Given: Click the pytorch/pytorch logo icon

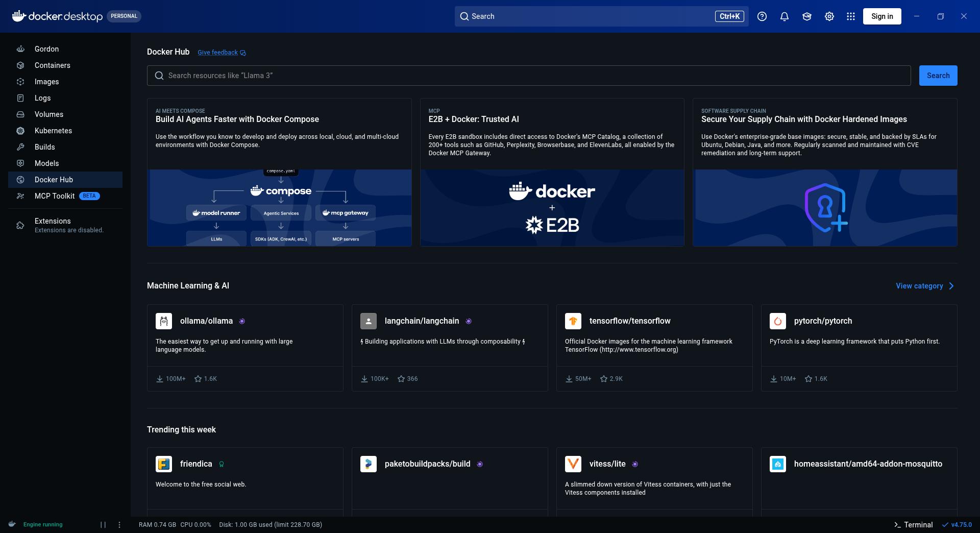Looking at the screenshot, I should coord(778,321).
